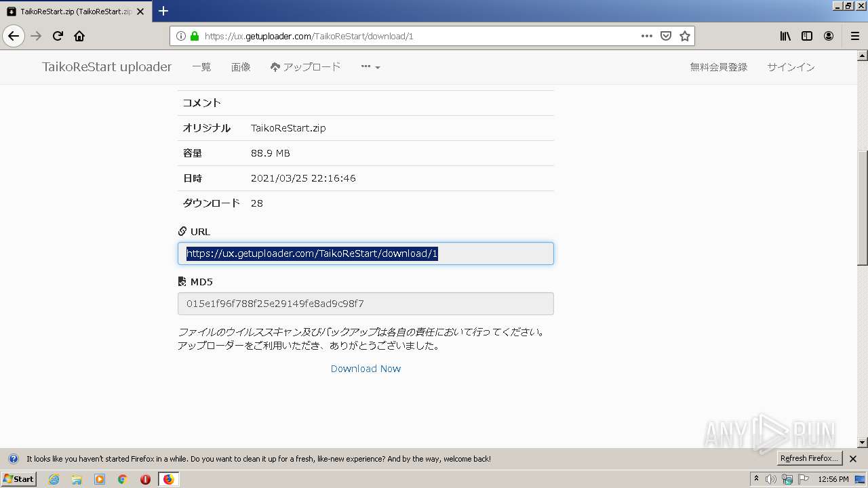Click the MD5 hash field
This screenshot has width=868, height=488.
366,304
